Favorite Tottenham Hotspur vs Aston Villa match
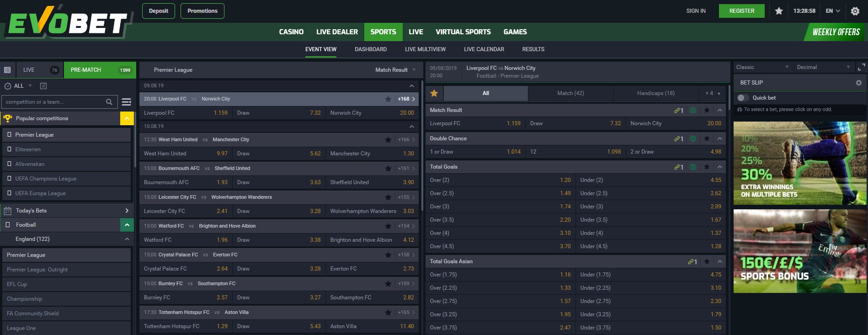868x335 pixels. tap(388, 313)
